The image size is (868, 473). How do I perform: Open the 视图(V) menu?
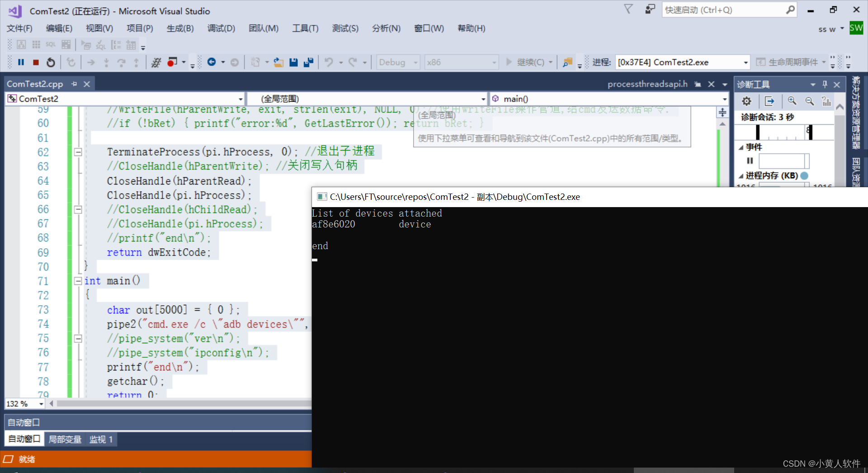99,28
